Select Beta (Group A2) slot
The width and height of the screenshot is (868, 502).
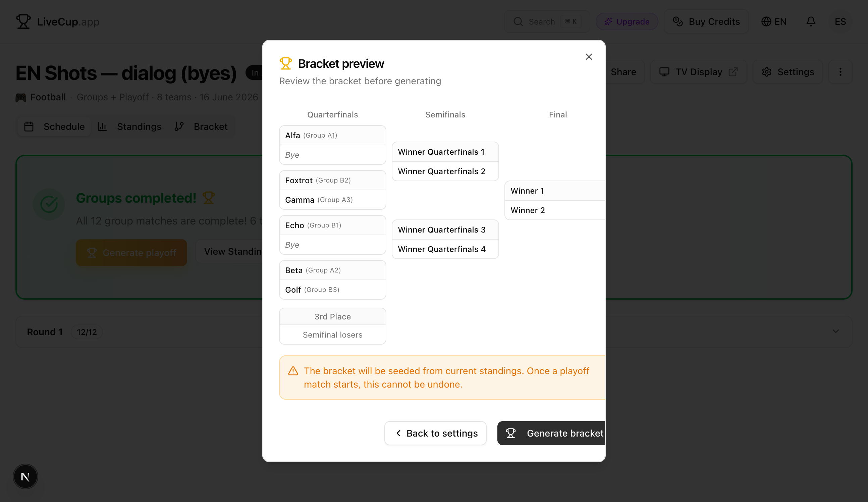pos(332,270)
